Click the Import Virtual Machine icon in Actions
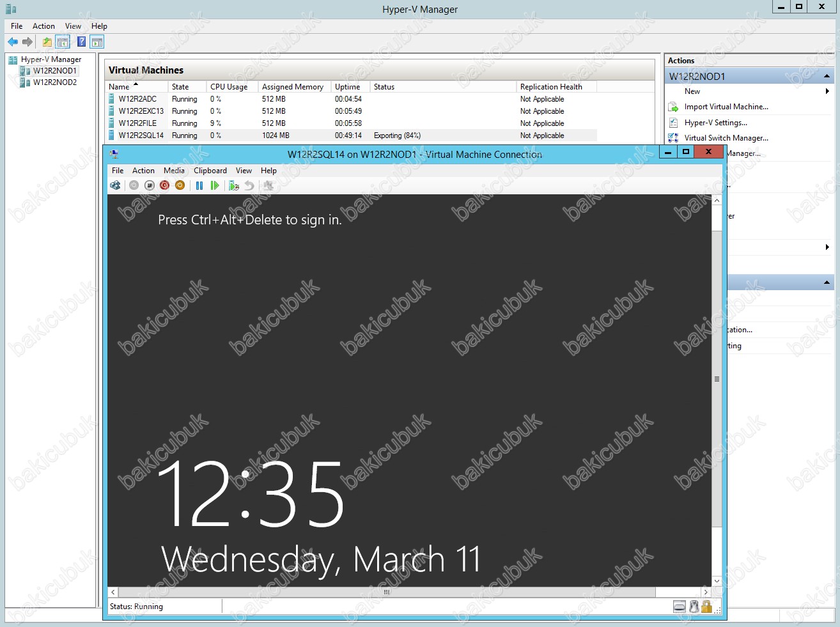The height and width of the screenshot is (627, 840). point(673,107)
